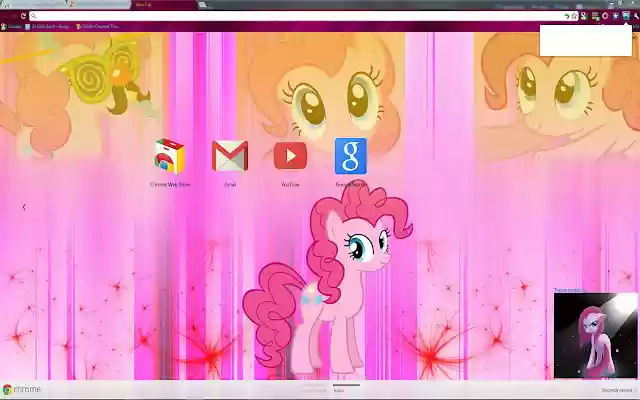Click the Theme created by link
Image resolution: width=640 pixels, height=400 pixels.
click(x=568, y=290)
